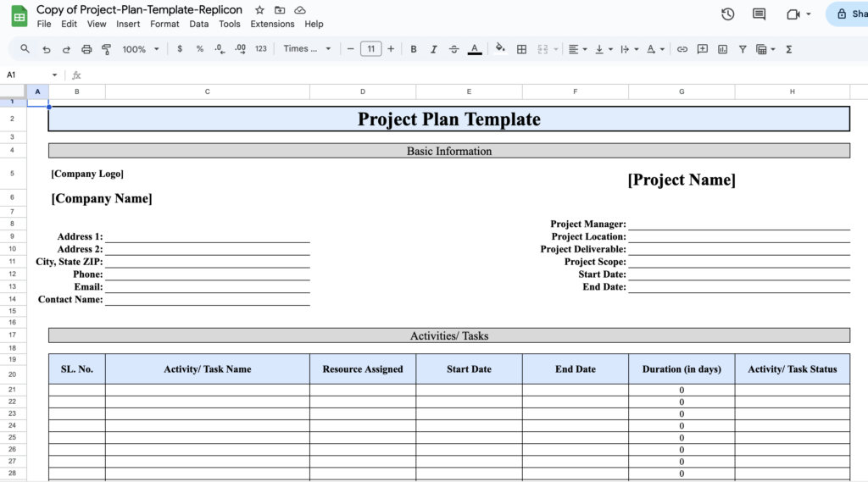Open the Format menu
Image resolution: width=868 pixels, height=482 pixels.
coord(164,24)
